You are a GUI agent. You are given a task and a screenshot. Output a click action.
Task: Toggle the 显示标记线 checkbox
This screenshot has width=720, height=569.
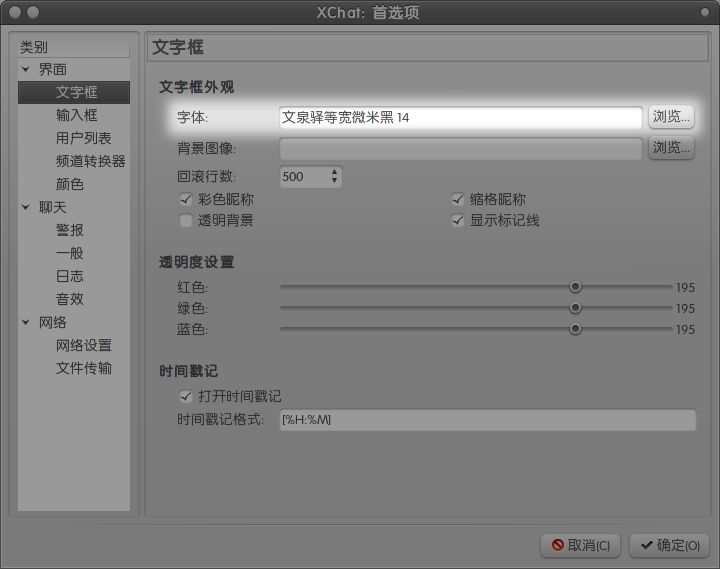458,220
